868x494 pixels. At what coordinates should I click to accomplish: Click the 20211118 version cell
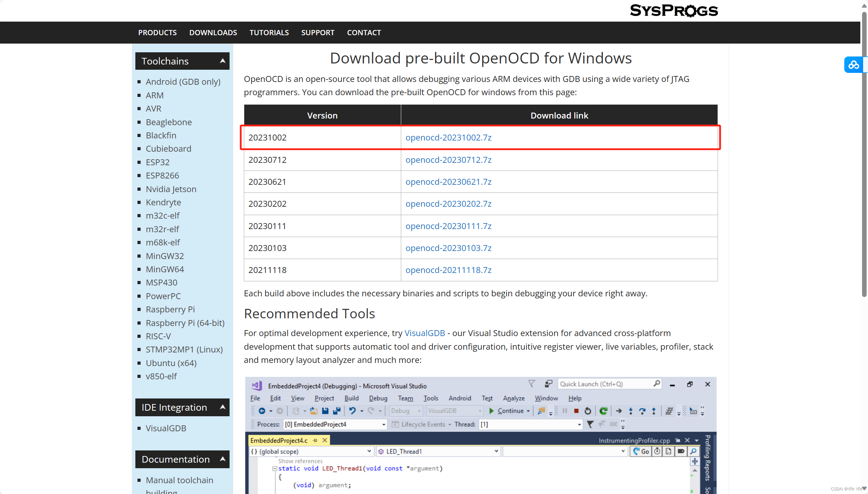[x=322, y=270]
